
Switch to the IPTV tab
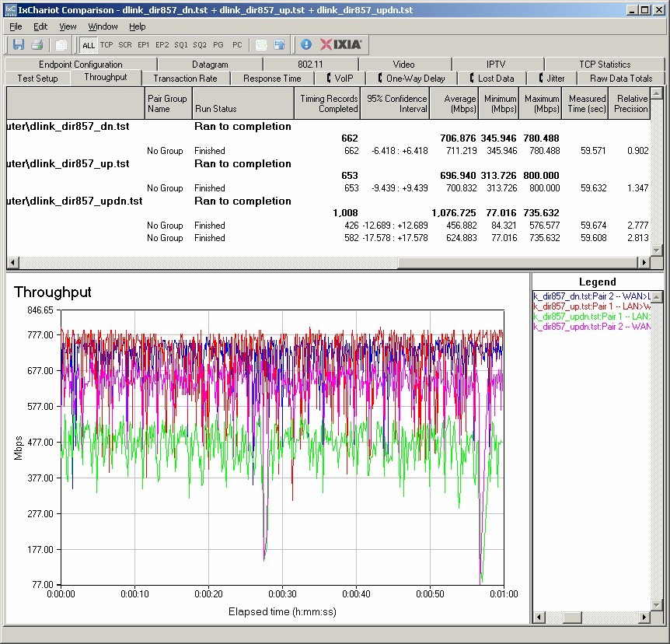tap(496, 64)
